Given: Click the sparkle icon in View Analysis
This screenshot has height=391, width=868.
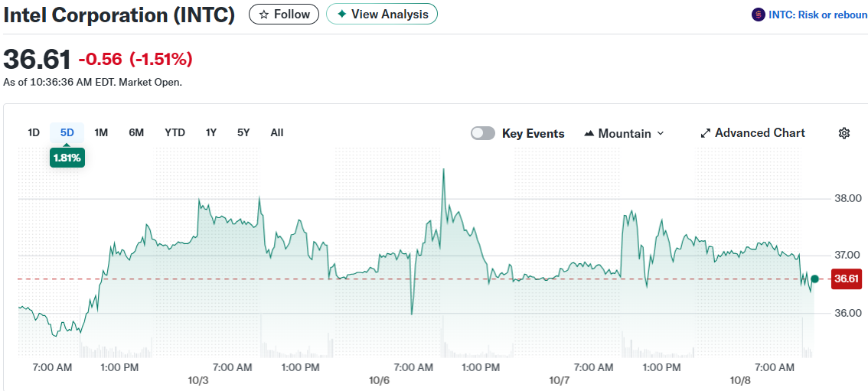Looking at the screenshot, I should (341, 15).
